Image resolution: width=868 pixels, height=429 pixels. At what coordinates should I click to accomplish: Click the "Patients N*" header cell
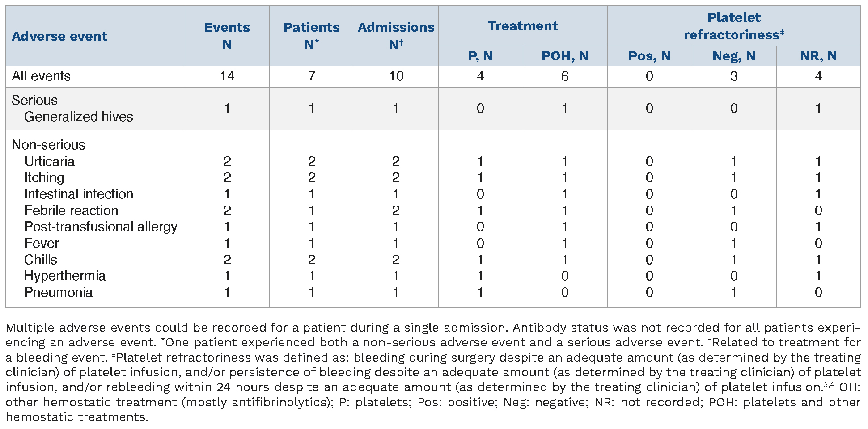point(311,36)
